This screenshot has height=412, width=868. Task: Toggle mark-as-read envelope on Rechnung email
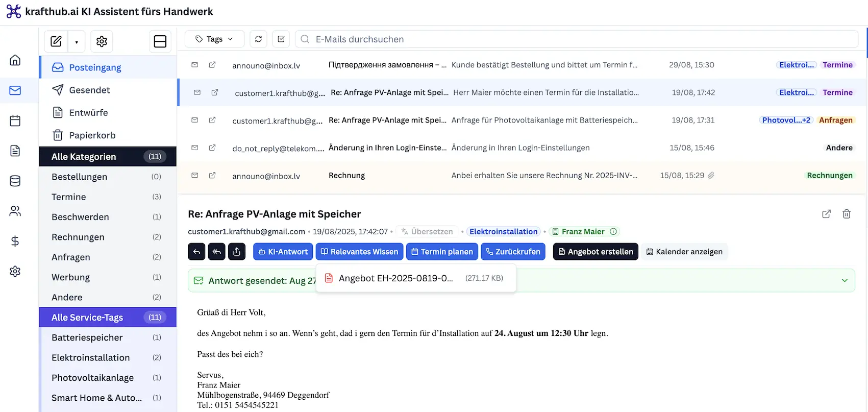click(x=195, y=175)
